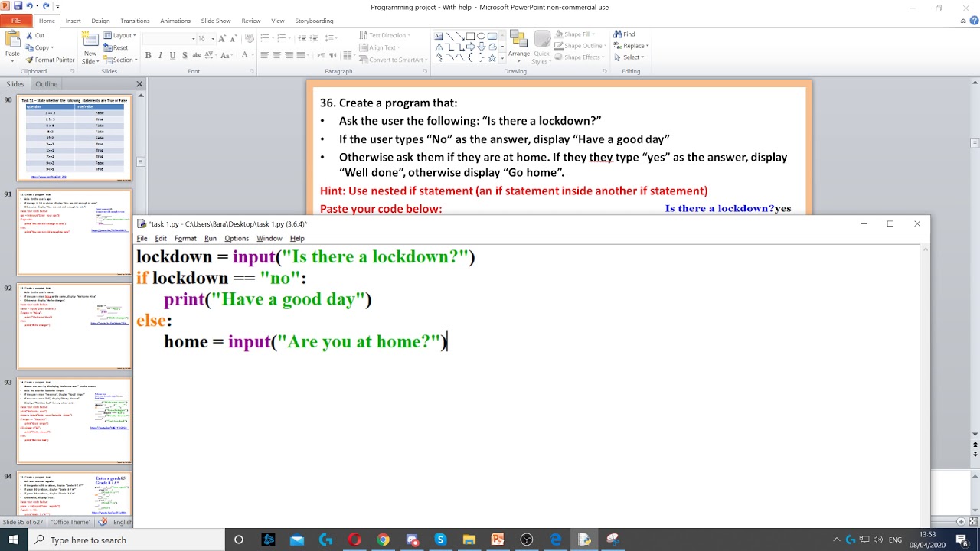Select the Right Arrow shape in gallery
The width and height of the screenshot is (980, 551).
click(x=470, y=47)
